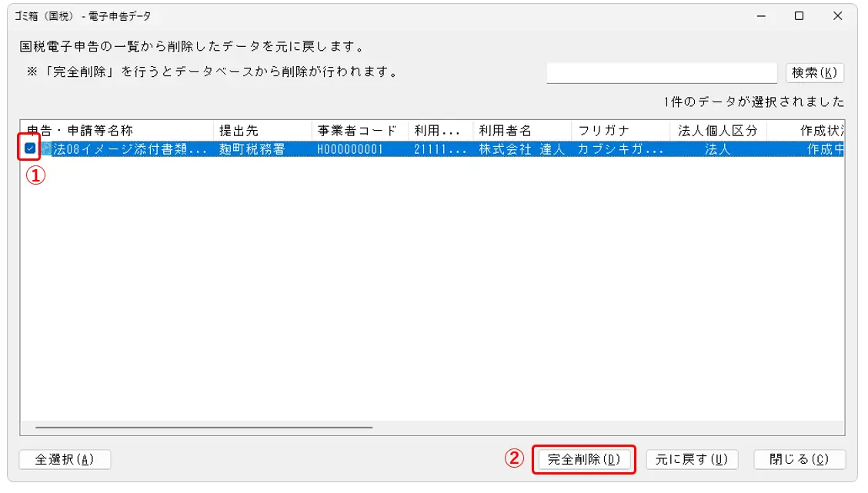
Task: Click the H000000001 business code cell
Action: click(x=350, y=149)
